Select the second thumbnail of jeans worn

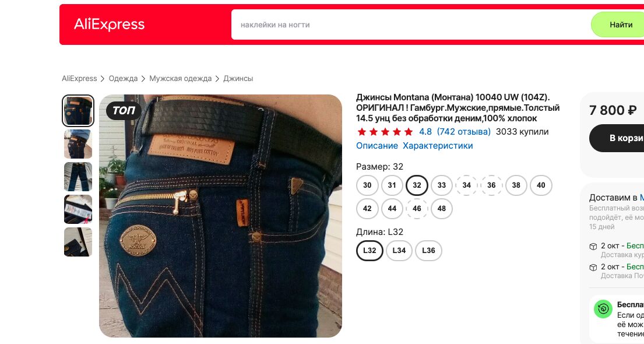pos(78,144)
